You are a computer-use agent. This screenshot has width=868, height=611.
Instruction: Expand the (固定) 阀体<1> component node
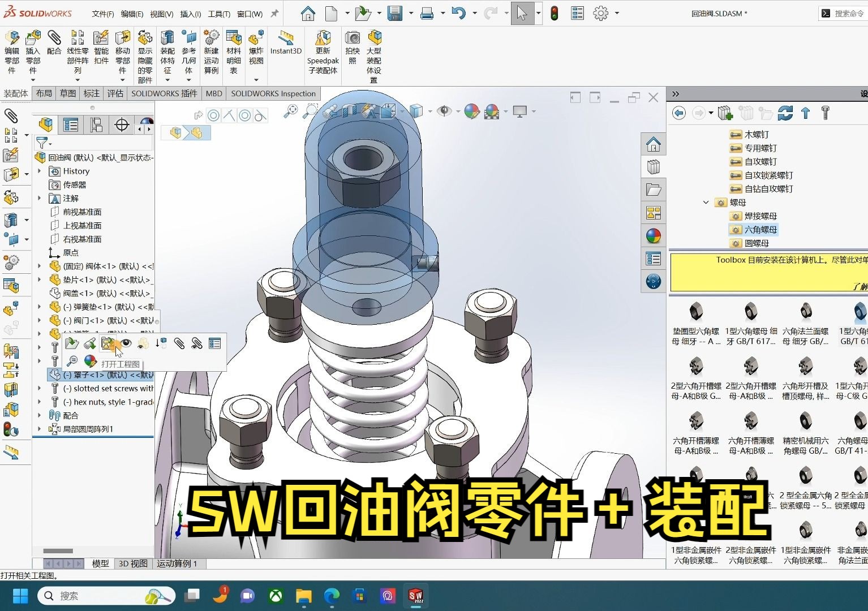[x=39, y=266]
